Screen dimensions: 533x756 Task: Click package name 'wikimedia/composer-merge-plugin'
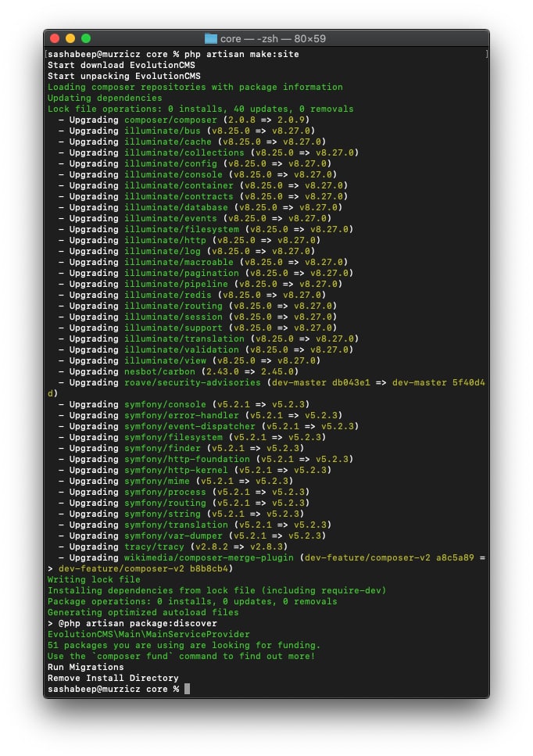point(209,558)
